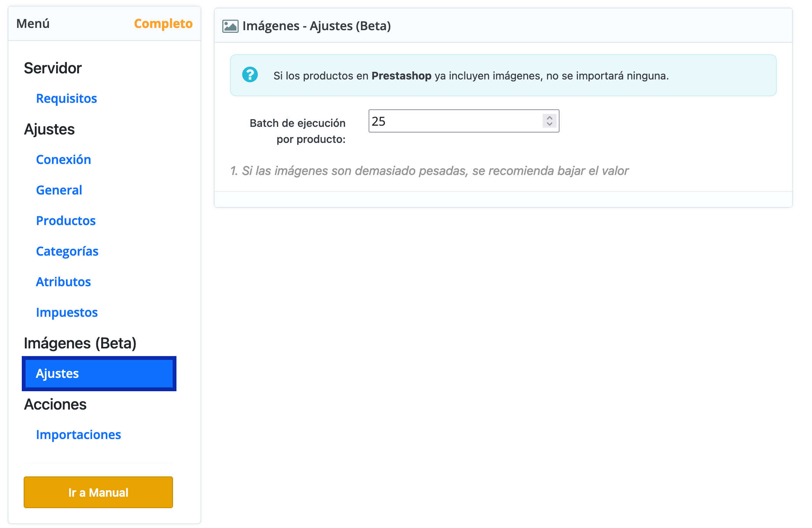The width and height of the screenshot is (812, 528).
Task: Click the Prestashop info alert banner
Action: point(503,75)
